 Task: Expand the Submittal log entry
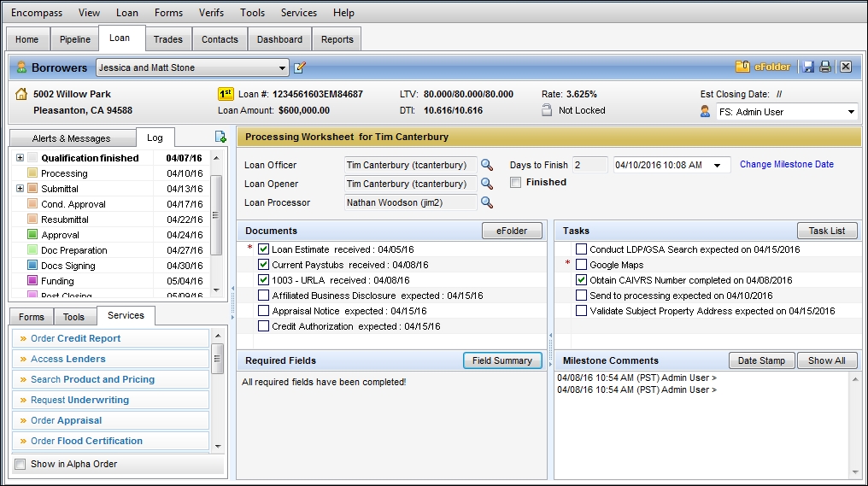pyautogui.click(x=20, y=189)
